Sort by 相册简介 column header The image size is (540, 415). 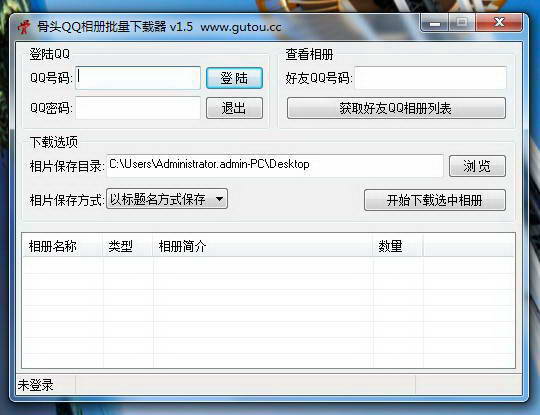263,246
